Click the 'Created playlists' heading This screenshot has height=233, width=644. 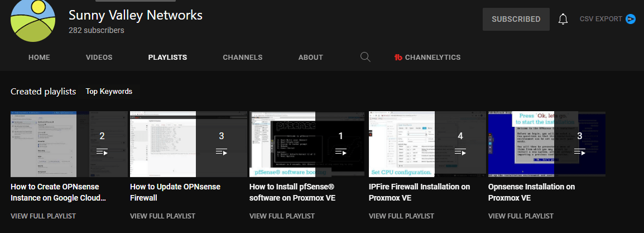pos(43,91)
